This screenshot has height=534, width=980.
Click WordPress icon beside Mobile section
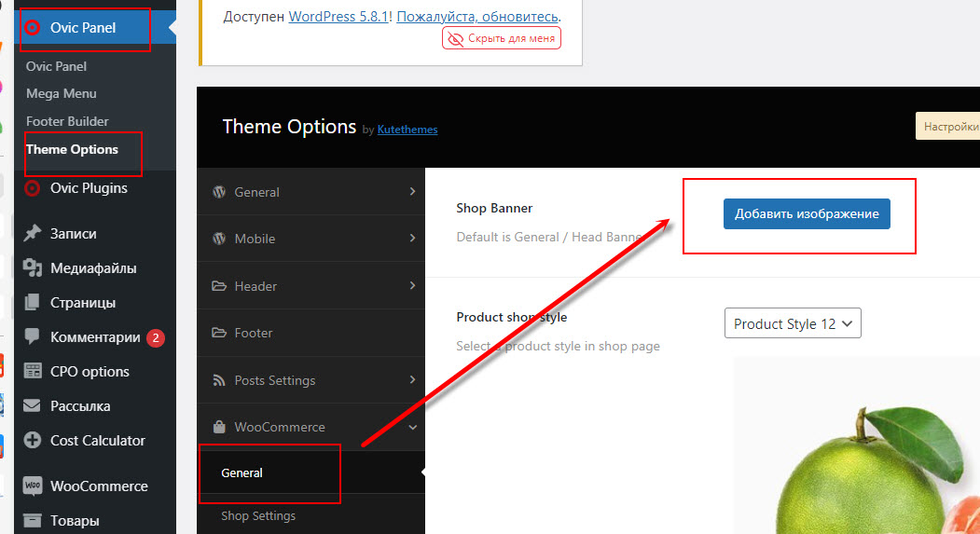(219, 239)
